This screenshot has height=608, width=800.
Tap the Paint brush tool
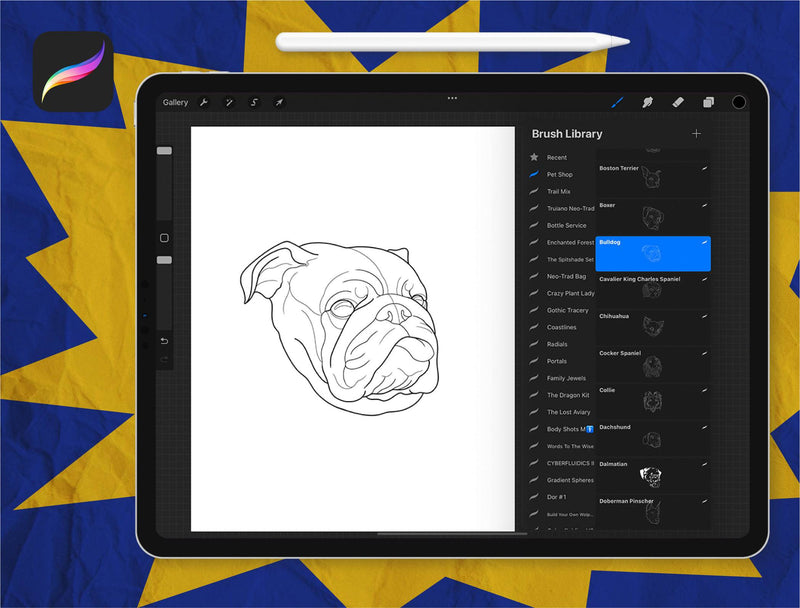(x=617, y=102)
